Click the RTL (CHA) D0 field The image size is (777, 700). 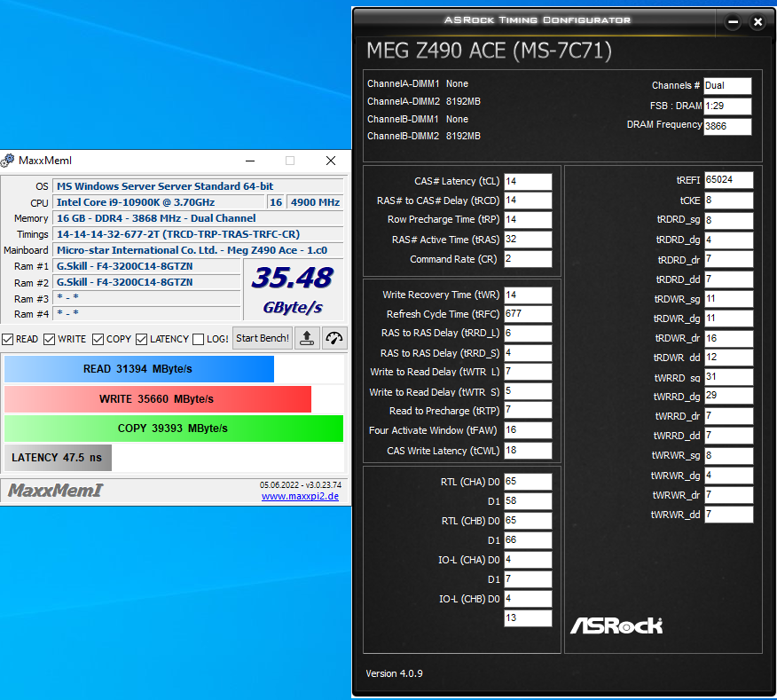point(528,482)
